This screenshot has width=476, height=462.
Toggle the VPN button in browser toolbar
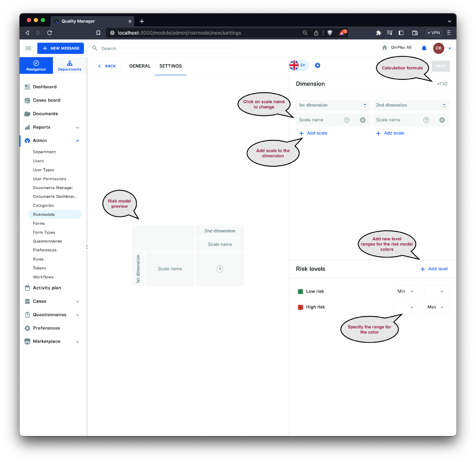(434, 33)
